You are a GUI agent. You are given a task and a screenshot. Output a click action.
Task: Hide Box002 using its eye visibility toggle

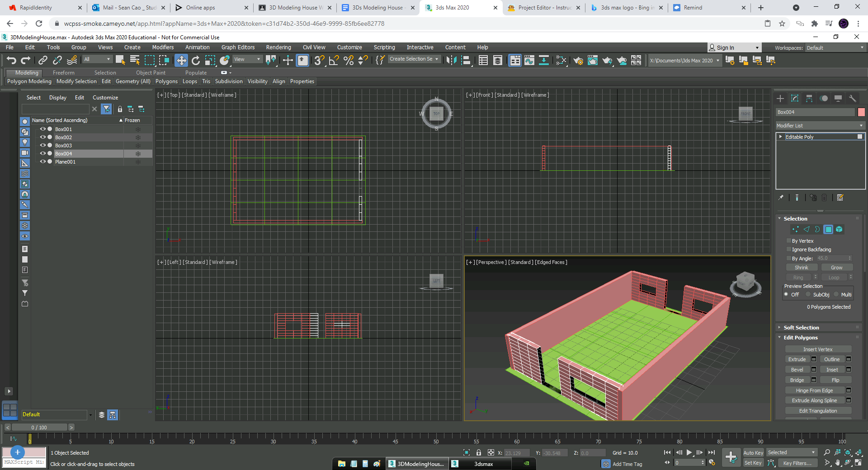click(42, 137)
